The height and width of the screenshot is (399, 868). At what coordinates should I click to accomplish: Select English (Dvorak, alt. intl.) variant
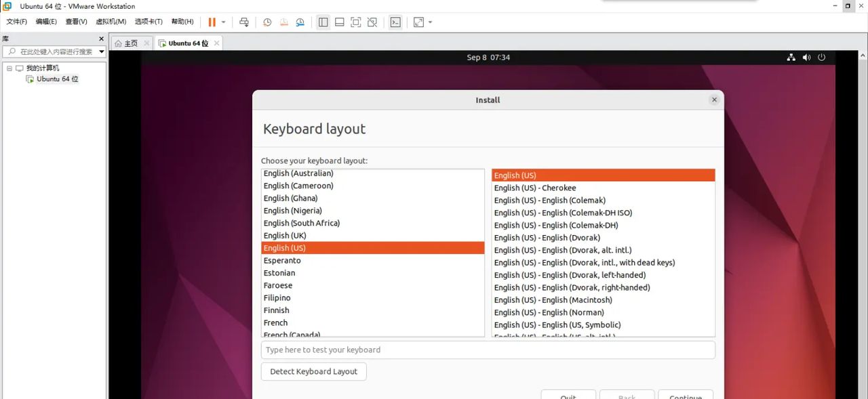tap(604, 250)
